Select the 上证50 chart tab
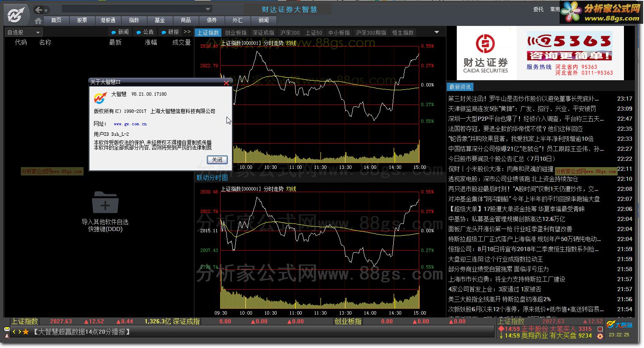 pos(314,33)
